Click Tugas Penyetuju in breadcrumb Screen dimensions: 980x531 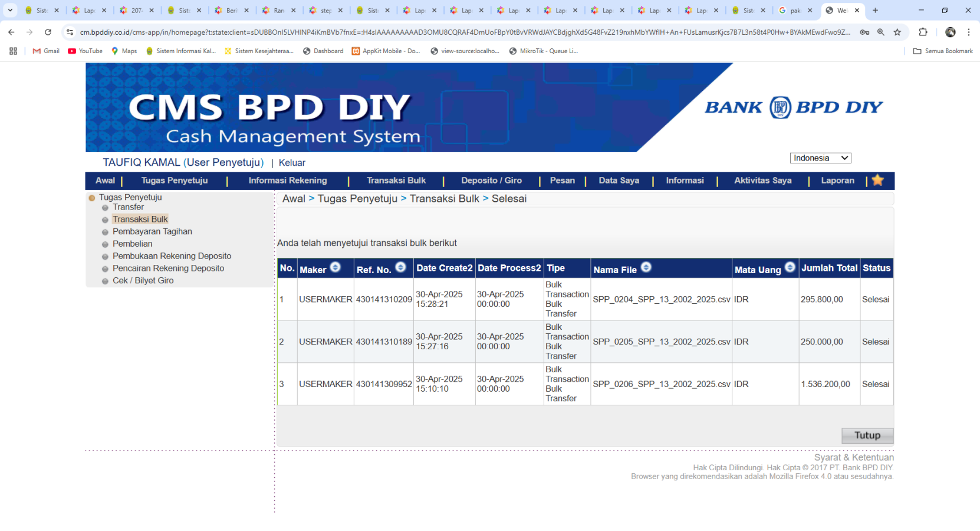[357, 199]
